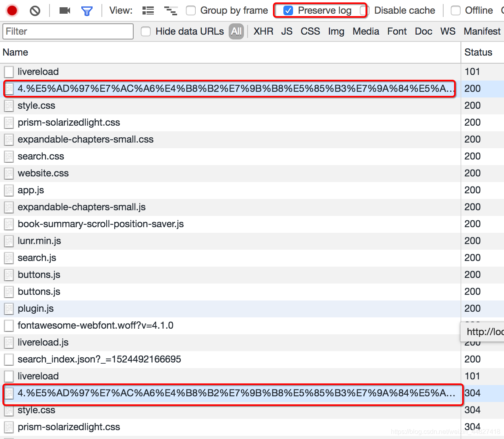Screen dimensions: 504x439
Task: Click file icon of app.js
Action: [x=9, y=190]
